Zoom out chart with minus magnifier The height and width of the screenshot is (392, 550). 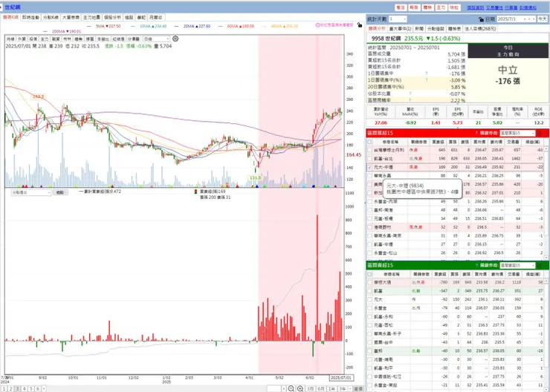click(x=291, y=388)
